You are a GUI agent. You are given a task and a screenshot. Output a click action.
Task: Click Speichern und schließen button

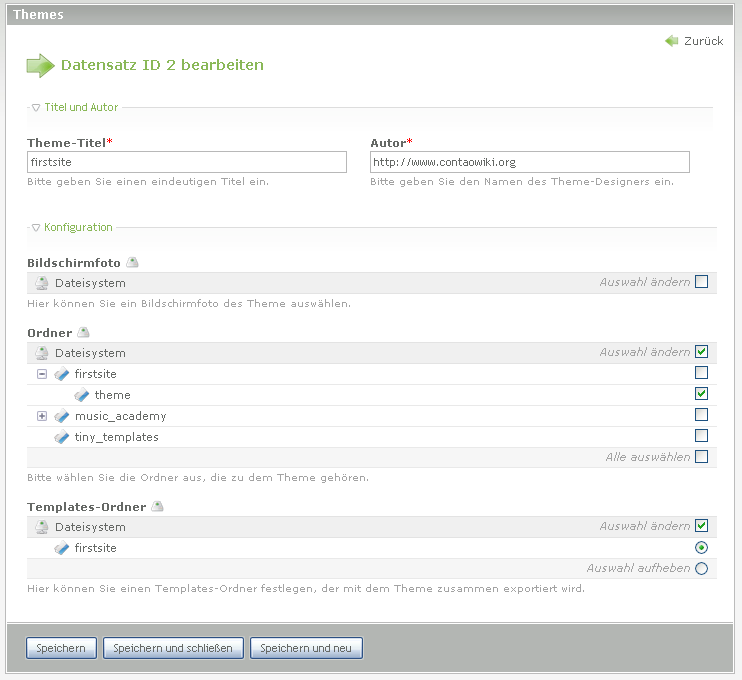pyautogui.click(x=172, y=648)
